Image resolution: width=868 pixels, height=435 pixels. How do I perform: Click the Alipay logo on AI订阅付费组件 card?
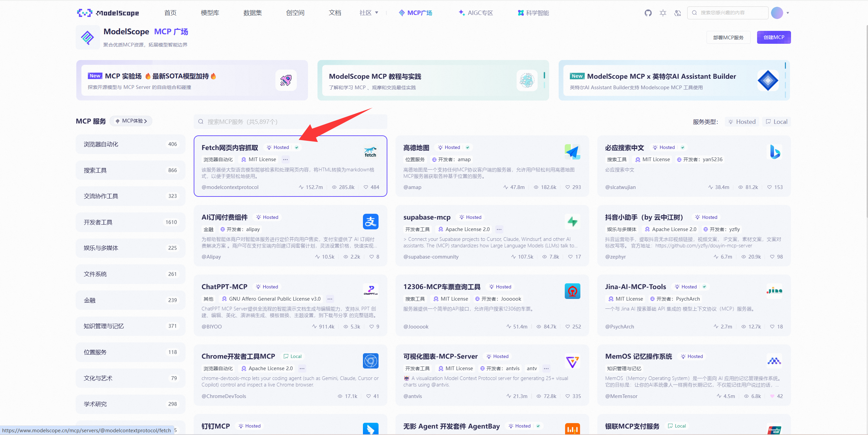(x=370, y=222)
